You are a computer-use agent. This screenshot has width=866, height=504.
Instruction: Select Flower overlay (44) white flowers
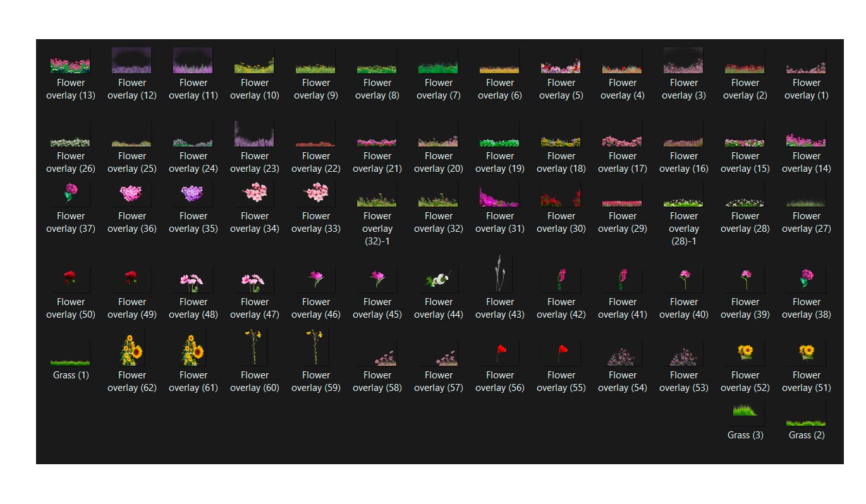(x=438, y=280)
